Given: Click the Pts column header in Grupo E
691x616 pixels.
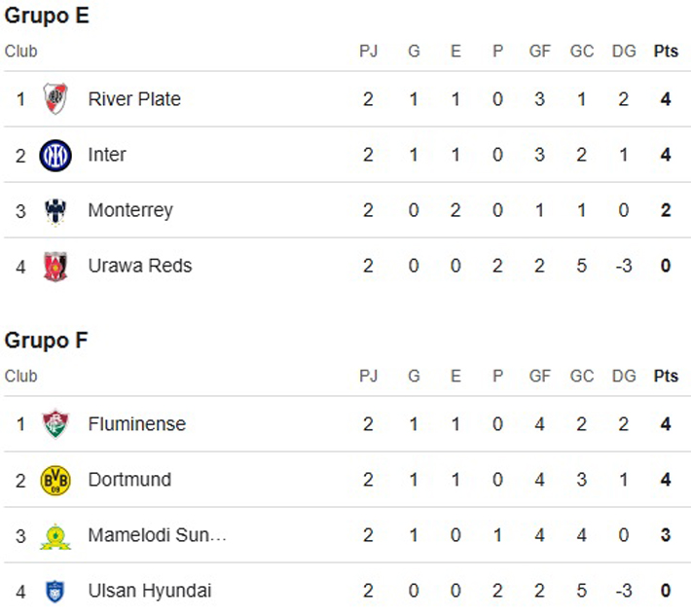Looking at the screenshot, I should click(666, 52).
